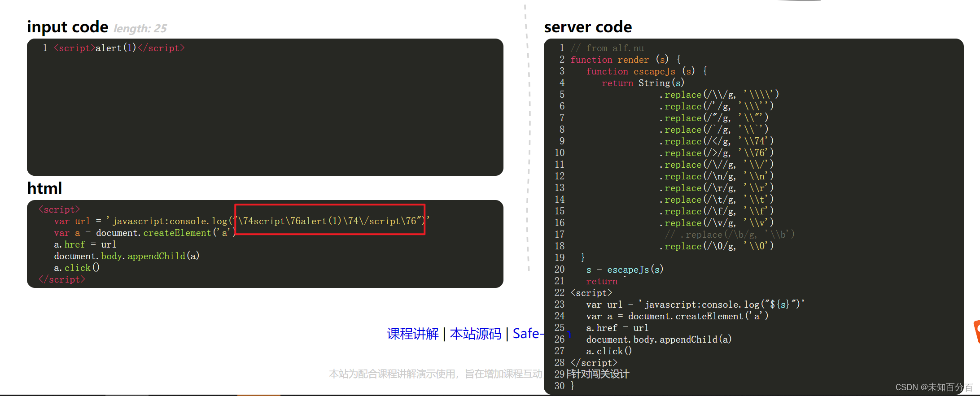
Task: Click 'function render (s) {' server code line
Action: point(626,60)
